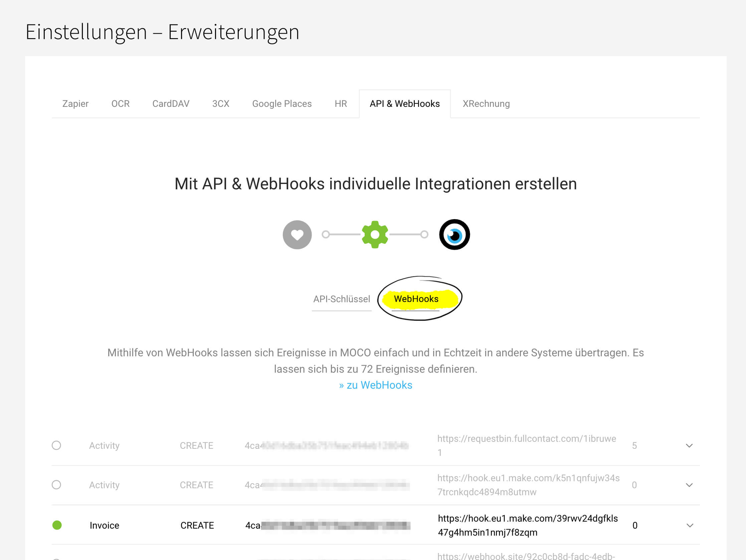
Task: Toggle status circle of k5n1qnfujw34s webhook
Action: click(56, 485)
